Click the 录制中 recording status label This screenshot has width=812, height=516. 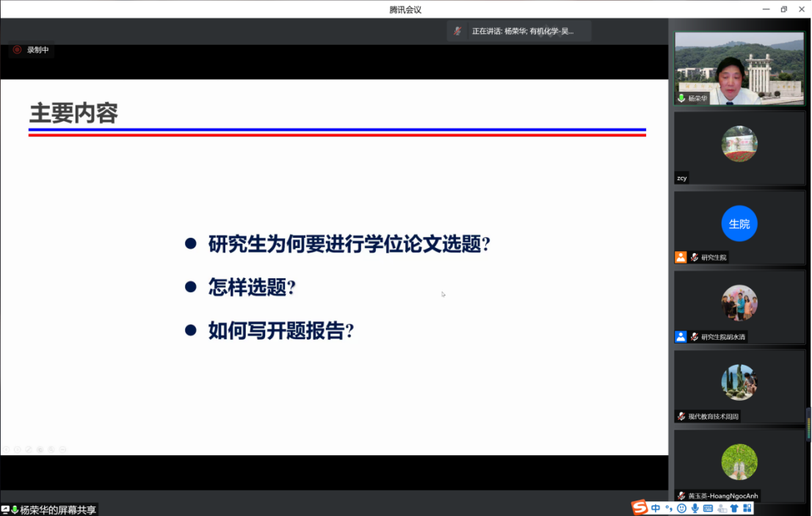pyautogui.click(x=37, y=50)
